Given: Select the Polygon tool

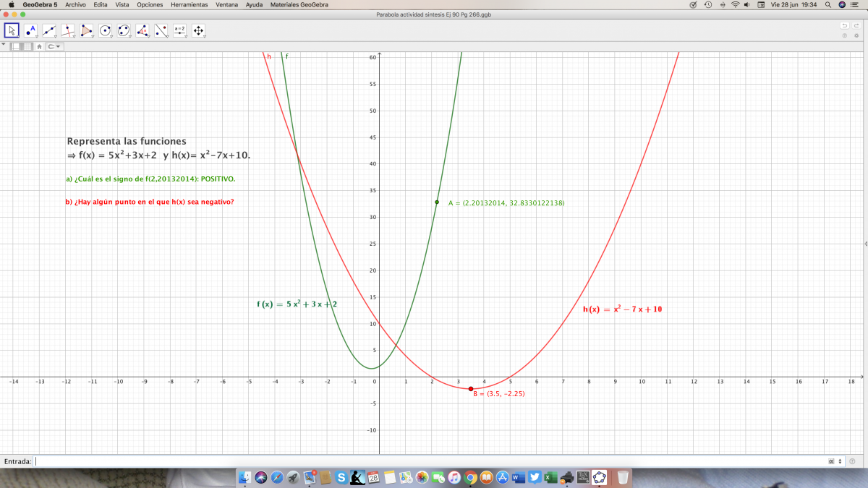Looking at the screenshot, I should coord(87,30).
